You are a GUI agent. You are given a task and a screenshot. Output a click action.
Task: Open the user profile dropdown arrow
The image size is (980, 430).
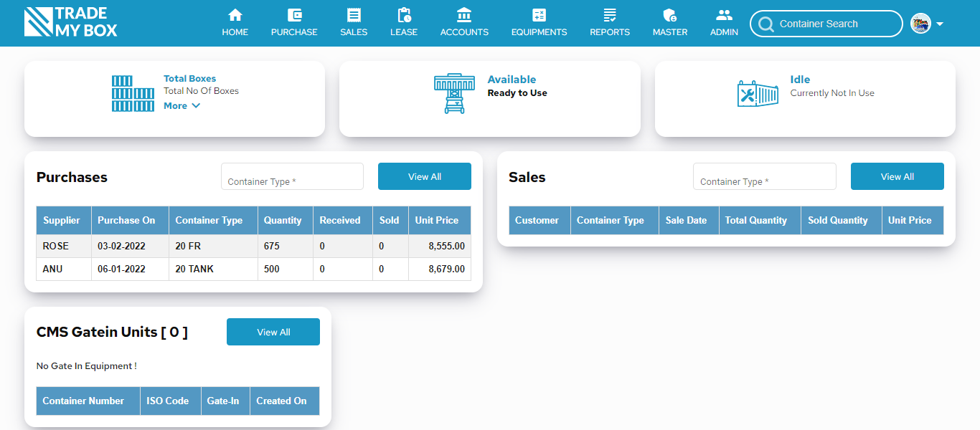click(940, 24)
